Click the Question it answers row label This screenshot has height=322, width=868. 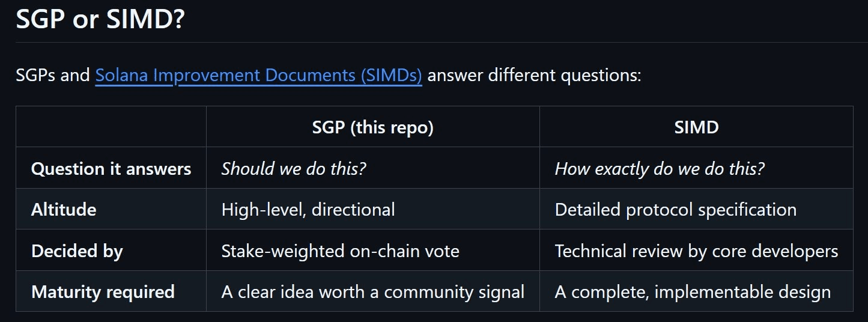[x=111, y=169]
